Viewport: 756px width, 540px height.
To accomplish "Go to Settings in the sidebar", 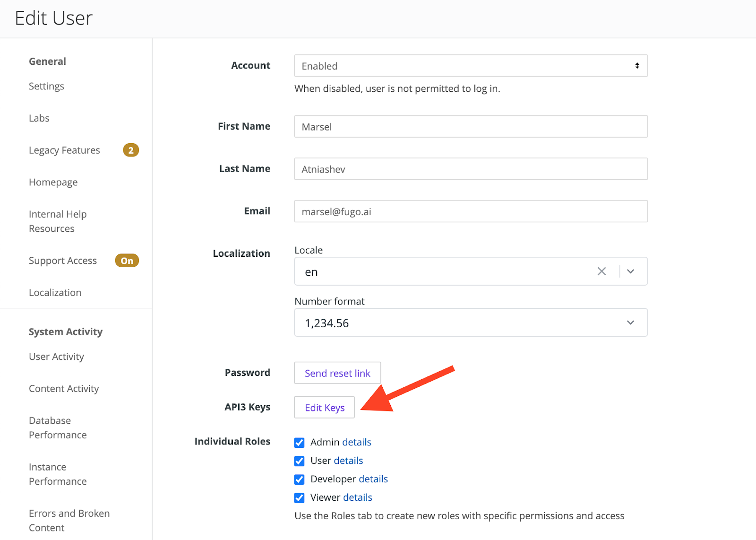I will point(46,87).
